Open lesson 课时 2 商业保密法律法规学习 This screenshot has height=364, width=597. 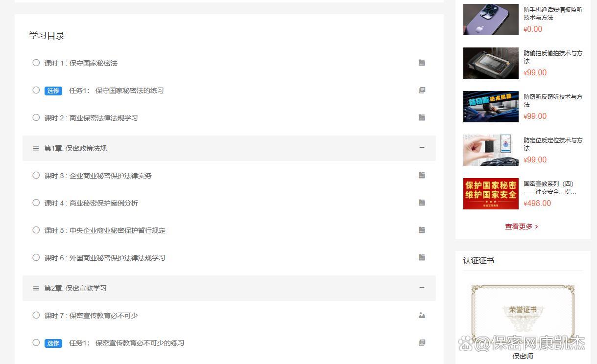[91, 118]
